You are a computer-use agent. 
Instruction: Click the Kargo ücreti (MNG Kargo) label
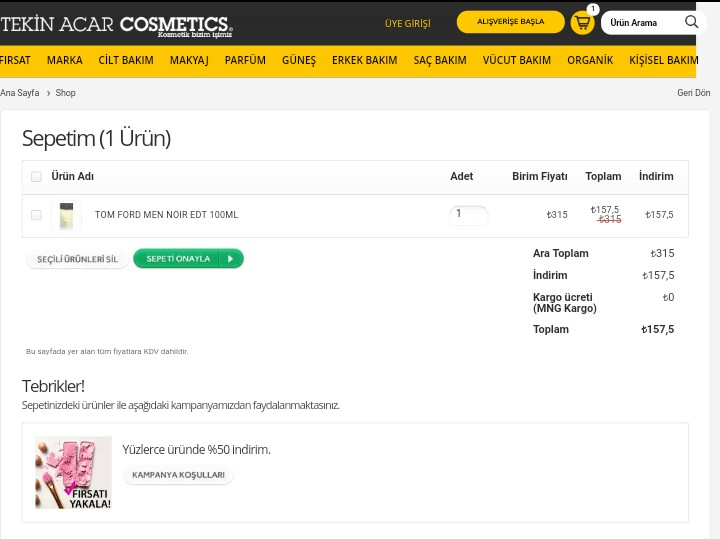tap(564, 303)
